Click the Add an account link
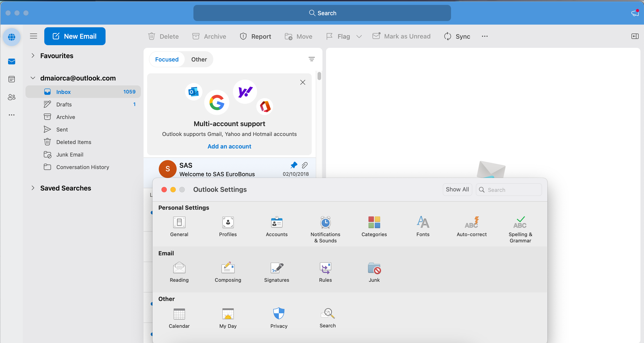The image size is (644, 343). (x=229, y=146)
